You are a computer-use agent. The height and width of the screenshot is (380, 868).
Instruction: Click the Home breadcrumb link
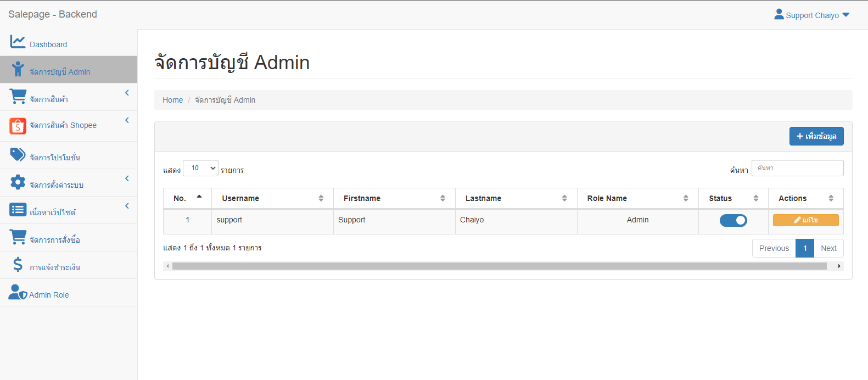pos(172,100)
